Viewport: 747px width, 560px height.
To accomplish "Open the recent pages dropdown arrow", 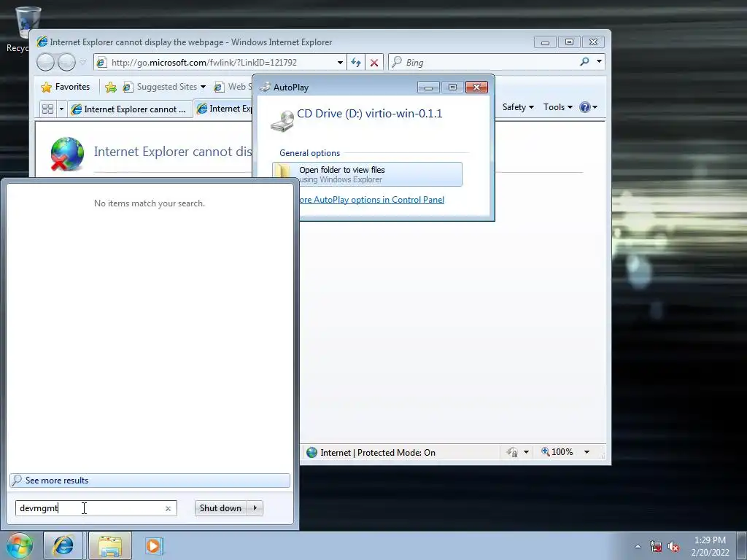I will (x=83, y=63).
